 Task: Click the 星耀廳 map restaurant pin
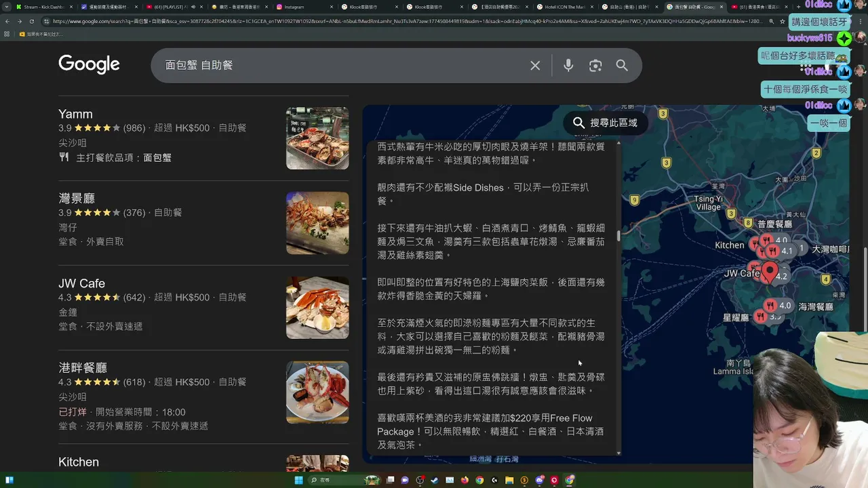[x=761, y=317]
